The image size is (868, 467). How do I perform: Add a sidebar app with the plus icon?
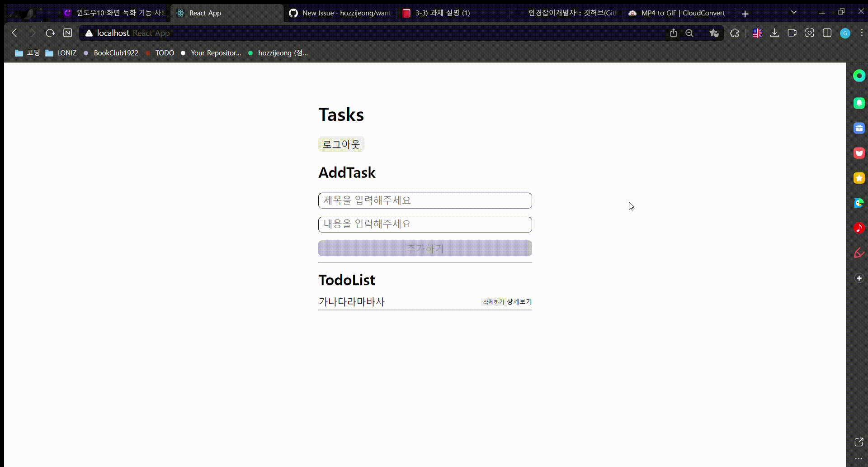click(x=859, y=278)
